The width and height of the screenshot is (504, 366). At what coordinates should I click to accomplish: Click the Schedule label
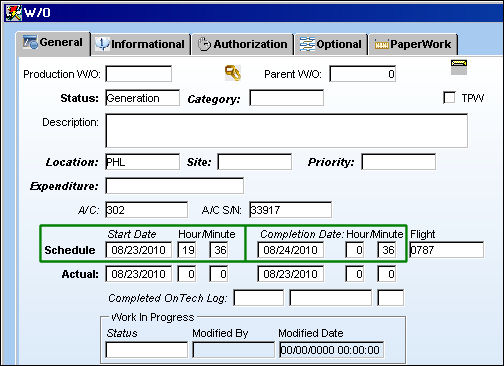click(70, 250)
